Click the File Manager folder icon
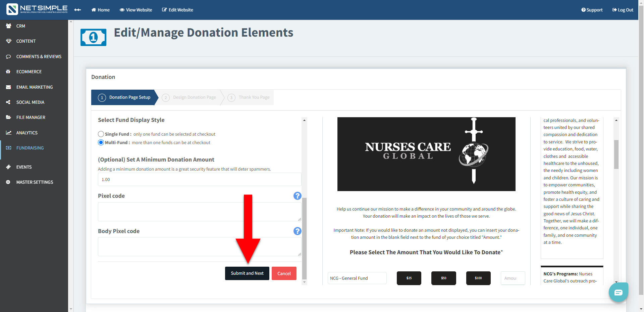This screenshot has width=644, height=312. click(8, 117)
